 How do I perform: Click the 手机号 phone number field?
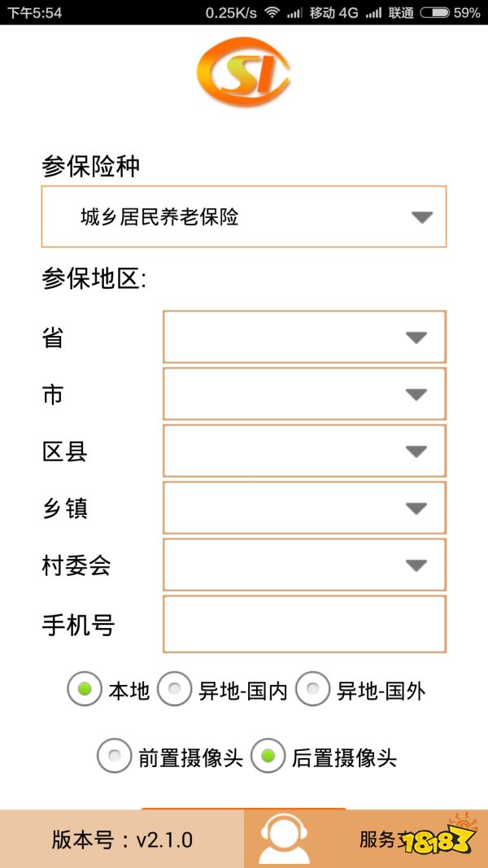click(x=304, y=624)
